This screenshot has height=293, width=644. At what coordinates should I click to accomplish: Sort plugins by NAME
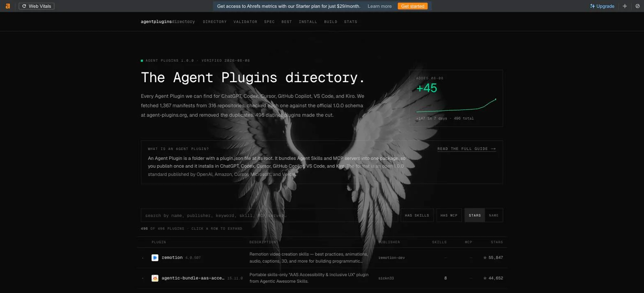[494, 215]
